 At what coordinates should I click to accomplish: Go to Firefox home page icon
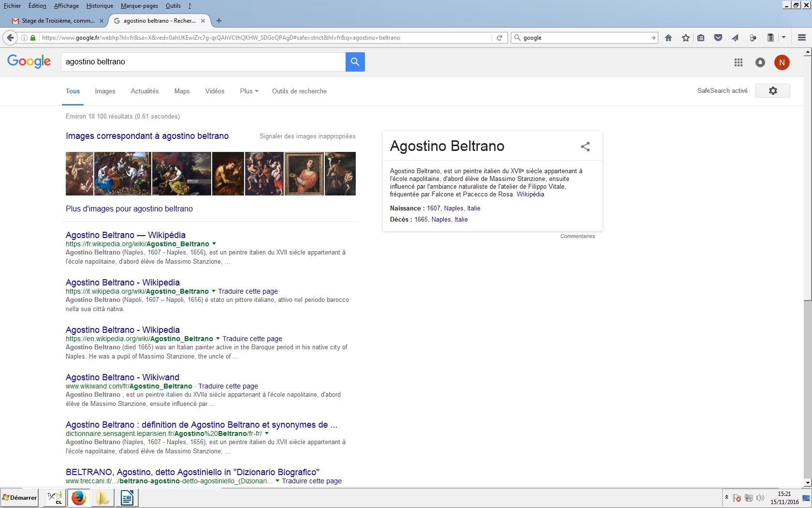(x=668, y=38)
